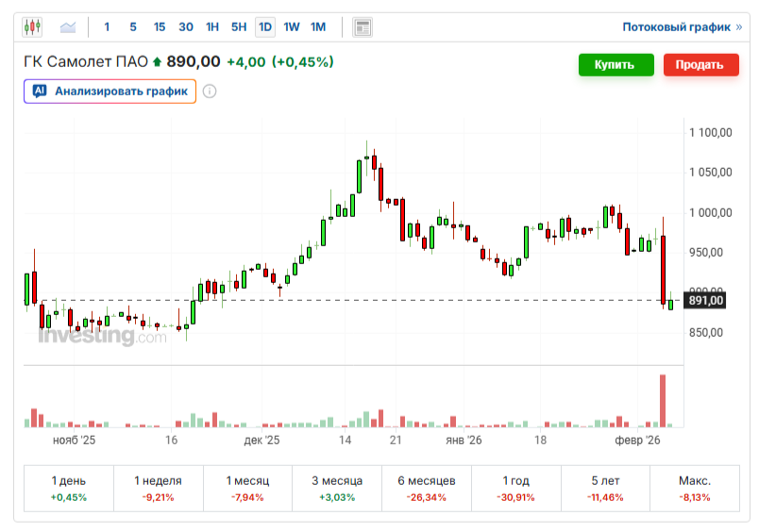Click the 891,00 current price label
This screenshot has height=532, width=759.
705,300
